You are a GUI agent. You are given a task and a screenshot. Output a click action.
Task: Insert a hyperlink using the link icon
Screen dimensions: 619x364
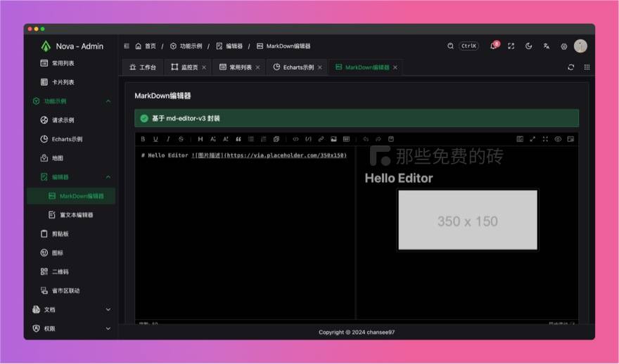pyautogui.click(x=321, y=139)
